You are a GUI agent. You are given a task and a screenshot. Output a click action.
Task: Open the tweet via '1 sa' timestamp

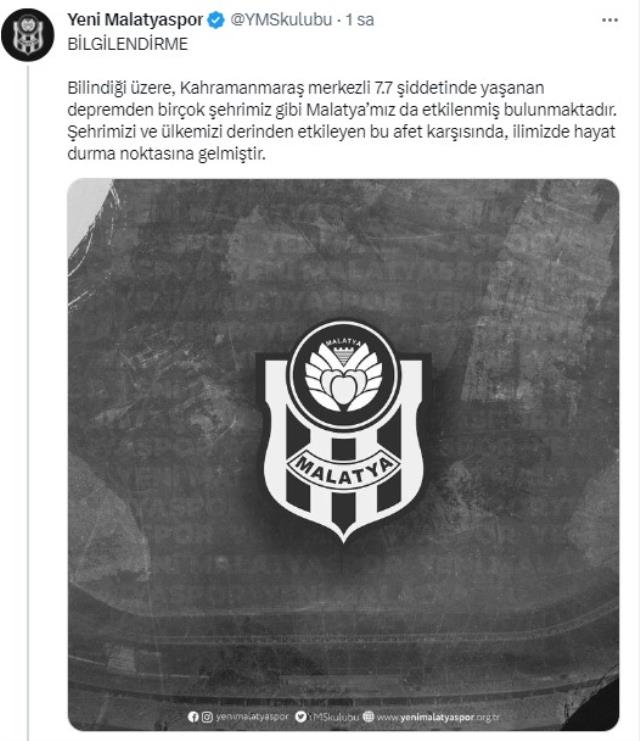tap(360, 20)
